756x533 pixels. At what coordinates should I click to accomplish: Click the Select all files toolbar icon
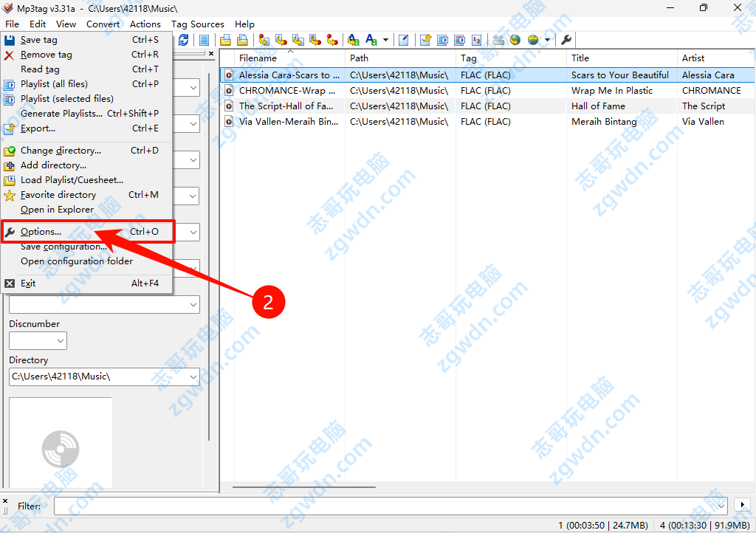point(204,40)
